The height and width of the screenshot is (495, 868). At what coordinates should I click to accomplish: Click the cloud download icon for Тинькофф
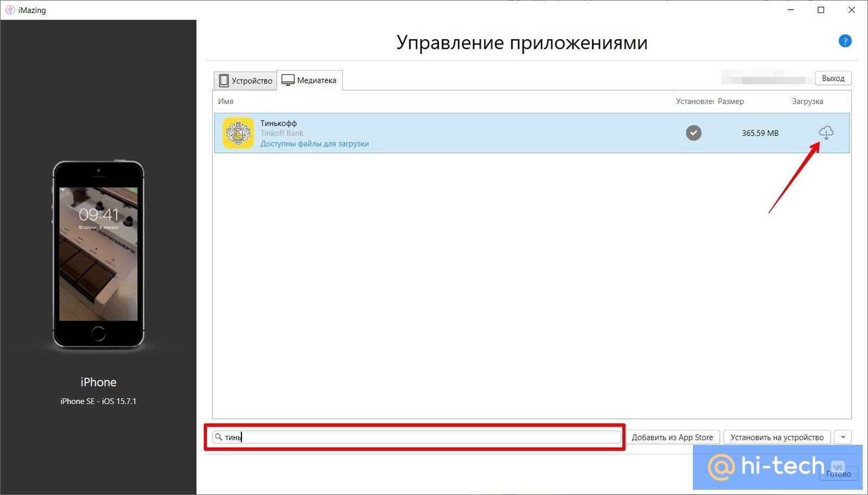pyautogui.click(x=826, y=132)
